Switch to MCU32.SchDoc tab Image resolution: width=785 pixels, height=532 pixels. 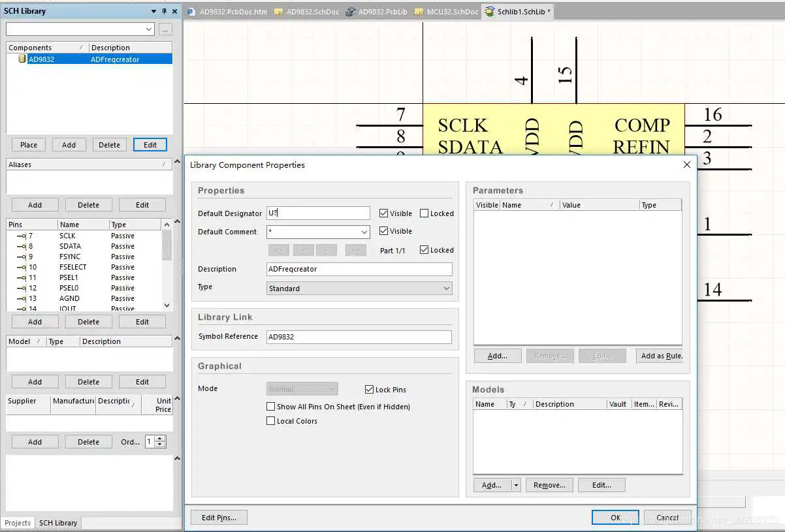click(446, 12)
